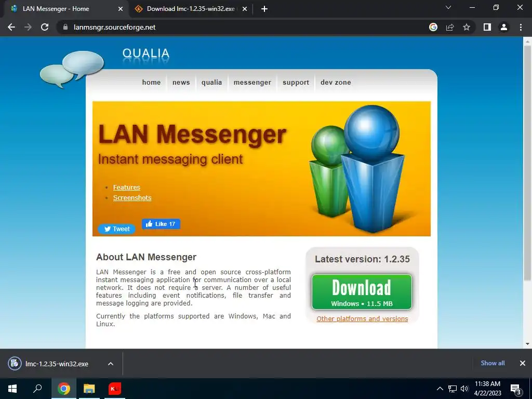Click the browser forward arrow
The height and width of the screenshot is (399, 532).
click(28, 27)
